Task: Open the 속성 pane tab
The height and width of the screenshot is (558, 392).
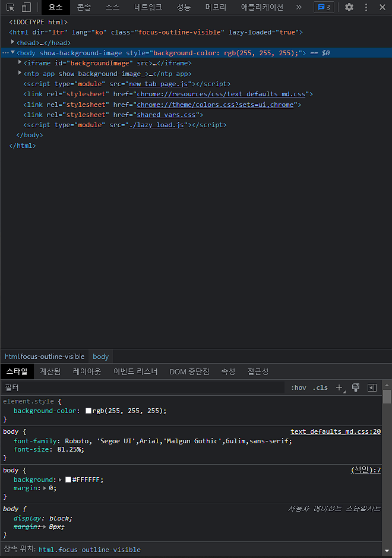Action: (228, 371)
